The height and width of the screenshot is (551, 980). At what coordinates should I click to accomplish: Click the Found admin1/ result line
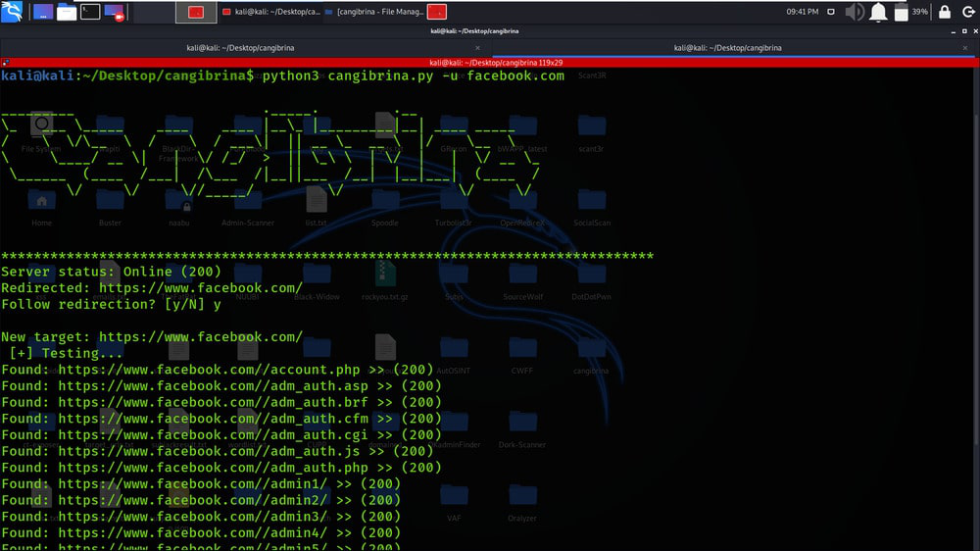tap(201, 483)
